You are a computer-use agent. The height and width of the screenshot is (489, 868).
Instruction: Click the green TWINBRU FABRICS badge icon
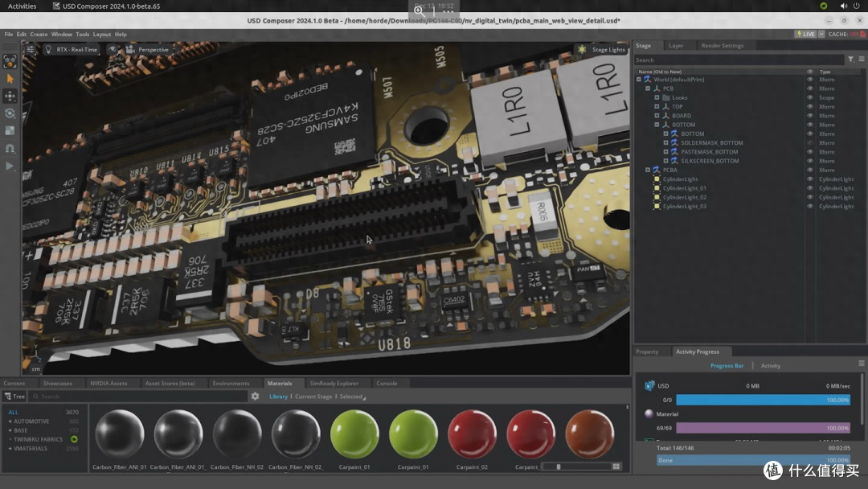click(74, 439)
